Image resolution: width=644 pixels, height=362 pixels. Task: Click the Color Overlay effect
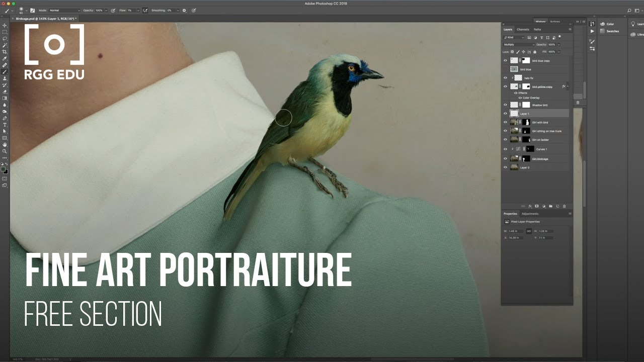(x=531, y=98)
